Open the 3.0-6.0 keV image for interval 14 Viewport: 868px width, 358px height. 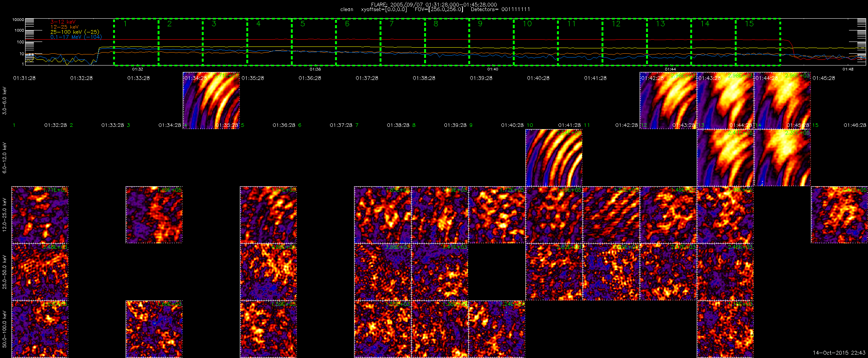(x=782, y=101)
